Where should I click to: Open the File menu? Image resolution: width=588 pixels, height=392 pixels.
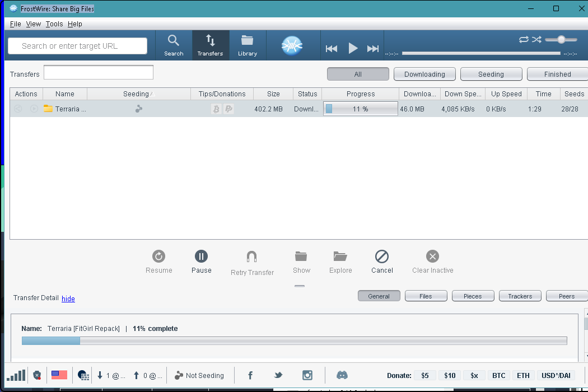[15, 24]
